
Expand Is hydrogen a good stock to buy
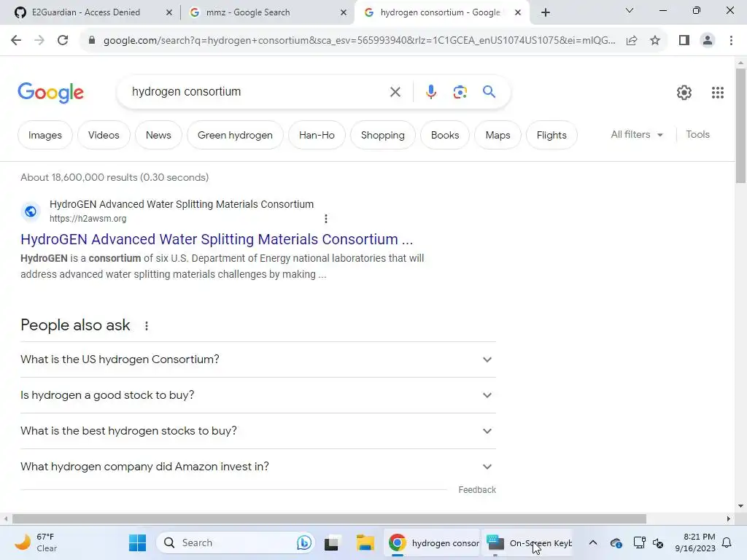pyautogui.click(x=258, y=395)
